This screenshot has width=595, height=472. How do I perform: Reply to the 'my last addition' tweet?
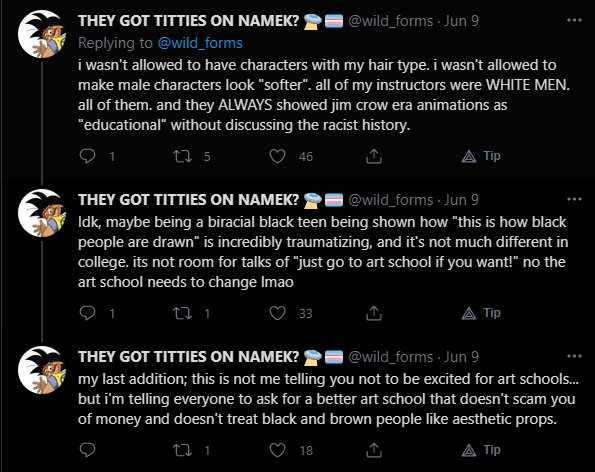pyautogui.click(x=87, y=450)
